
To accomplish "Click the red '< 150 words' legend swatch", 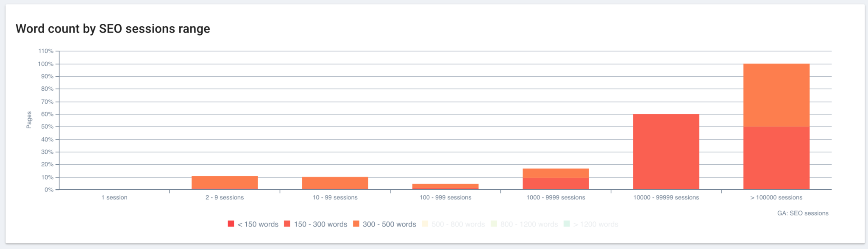I will (x=231, y=224).
